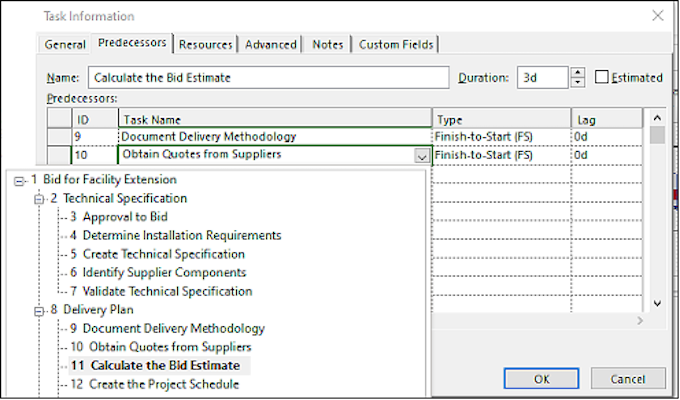Confirm with the OK button

coord(542,379)
